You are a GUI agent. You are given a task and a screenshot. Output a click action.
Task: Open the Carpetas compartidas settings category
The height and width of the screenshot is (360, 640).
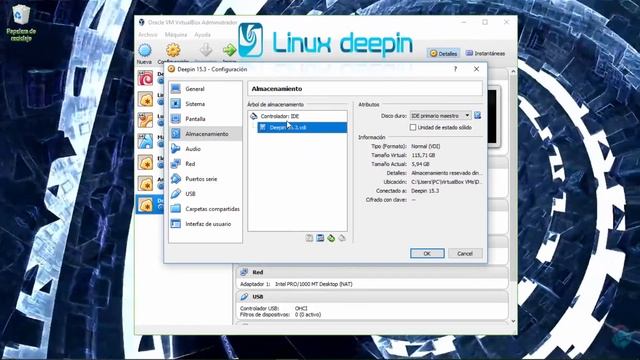205,209
